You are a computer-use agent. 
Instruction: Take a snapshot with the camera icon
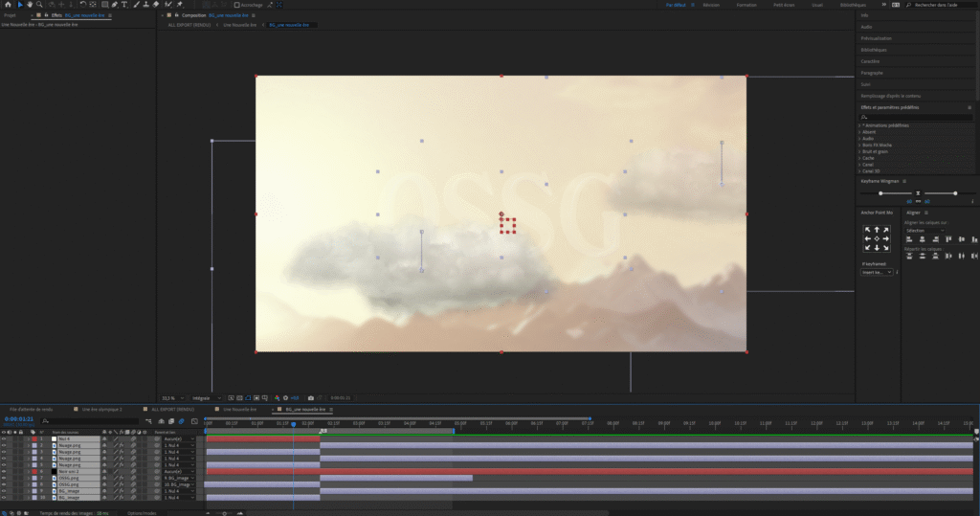[310, 397]
